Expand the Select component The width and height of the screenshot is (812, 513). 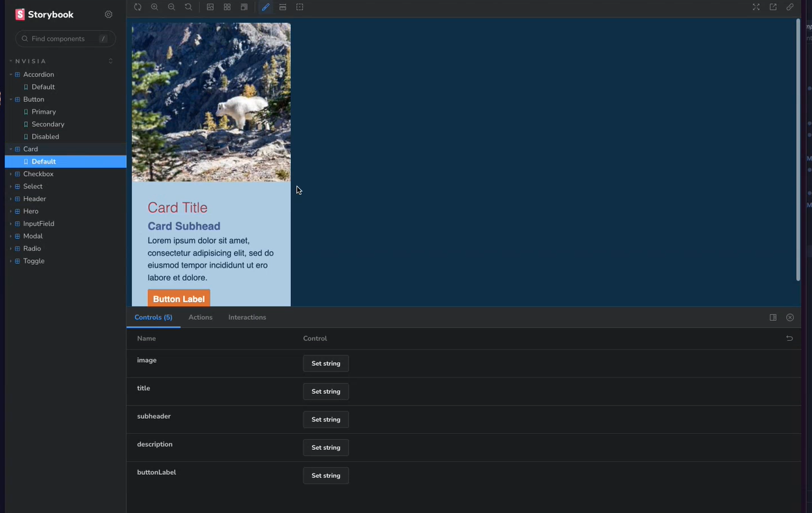[x=33, y=187]
